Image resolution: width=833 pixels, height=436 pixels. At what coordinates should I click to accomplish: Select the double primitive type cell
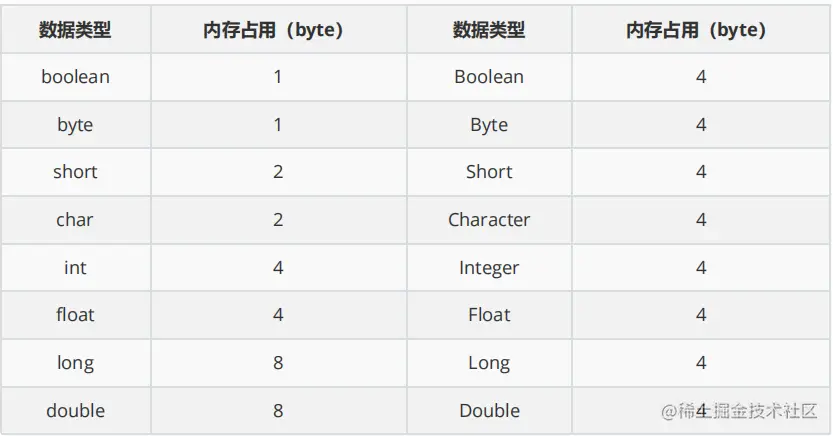(75, 411)
